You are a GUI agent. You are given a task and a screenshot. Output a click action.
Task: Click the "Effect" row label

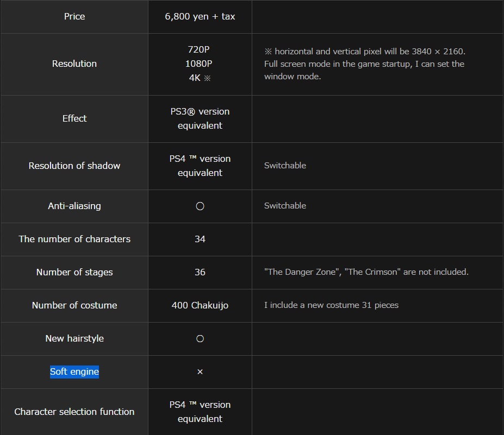click(x=74, y=118)
